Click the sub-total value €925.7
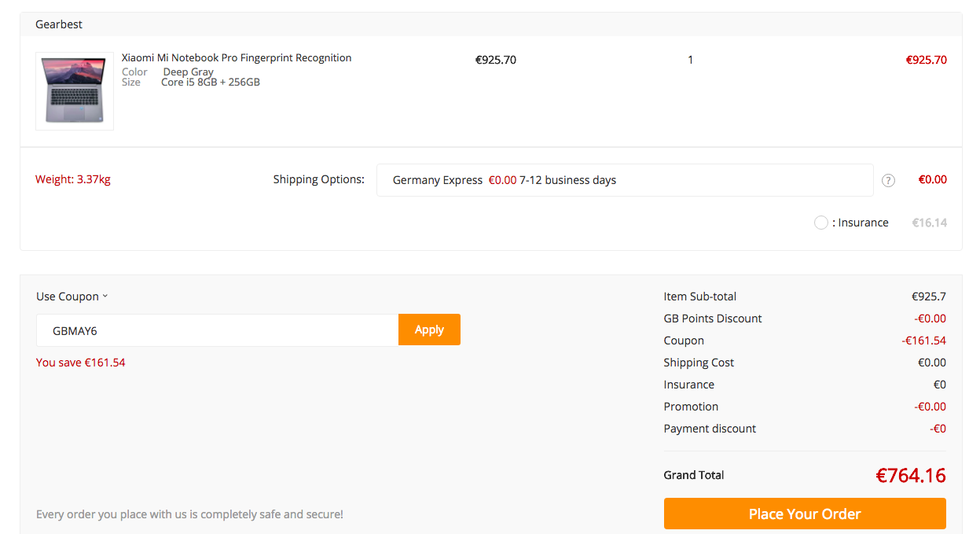The height and width of the screenshot is (534, 980). click(929, 296)
